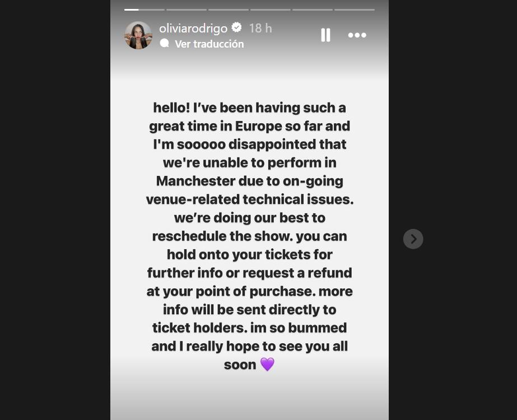This screenshot has width=517, height=420.
Task: Click the purple heart emoji in the story
Action: coord(267,365)
